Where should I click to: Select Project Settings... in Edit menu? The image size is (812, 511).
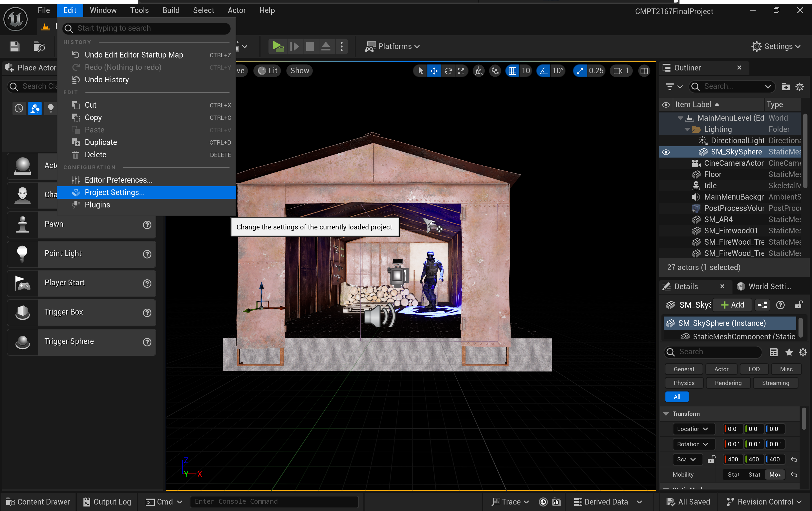146,193
